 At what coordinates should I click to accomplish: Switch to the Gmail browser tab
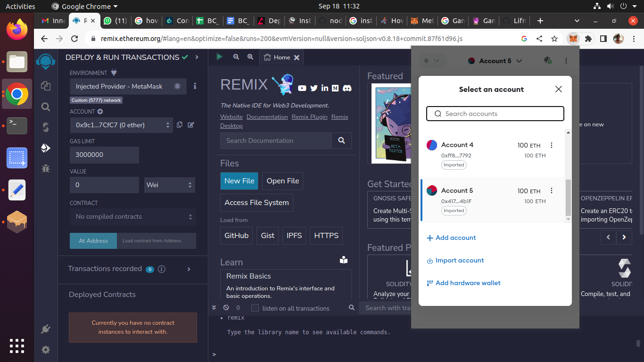53,21
